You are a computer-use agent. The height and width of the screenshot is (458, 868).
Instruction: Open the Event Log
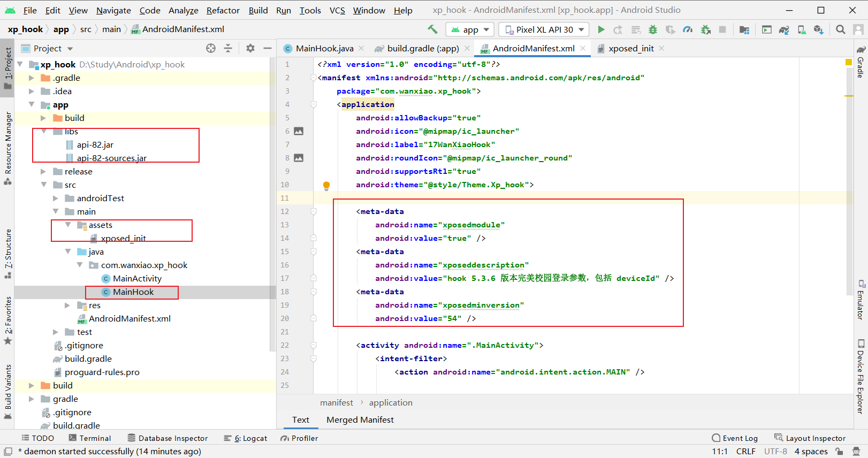click(x=735, y=438)
